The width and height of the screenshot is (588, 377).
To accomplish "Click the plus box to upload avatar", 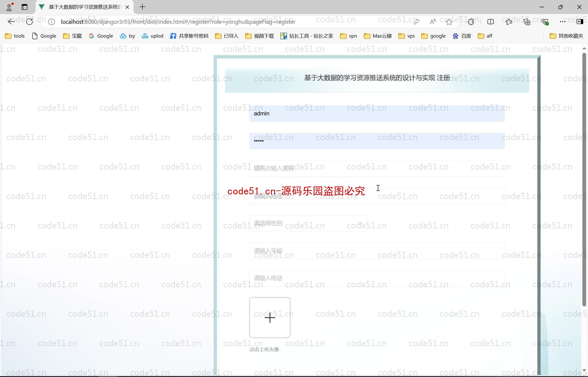I will [270, 318].
